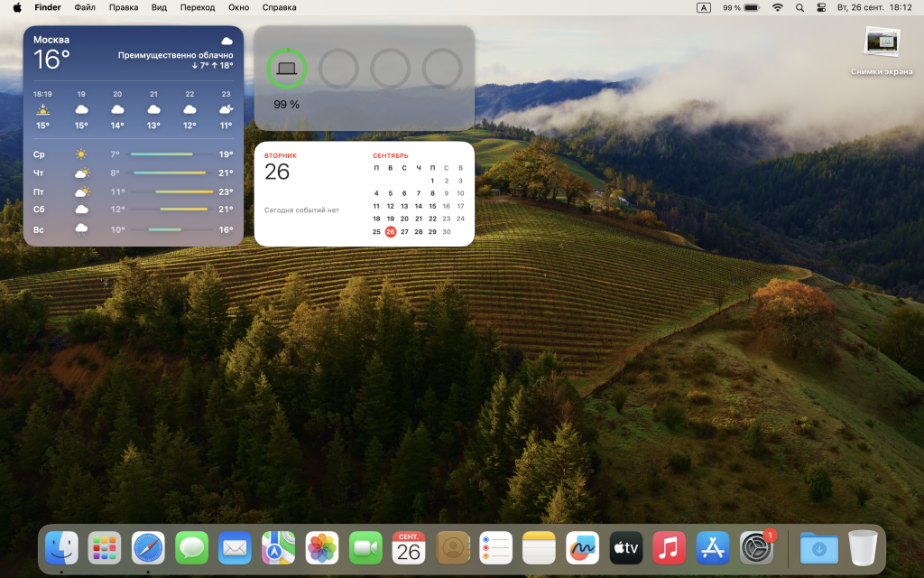Open the Trash in the Dock
Screen dimensions: 924x578
[863, 547]
